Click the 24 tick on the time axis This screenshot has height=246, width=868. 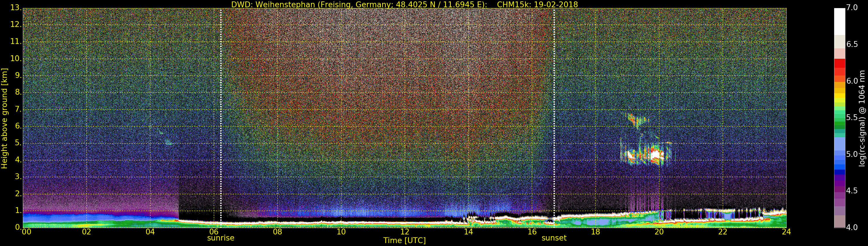click(786, 232)
